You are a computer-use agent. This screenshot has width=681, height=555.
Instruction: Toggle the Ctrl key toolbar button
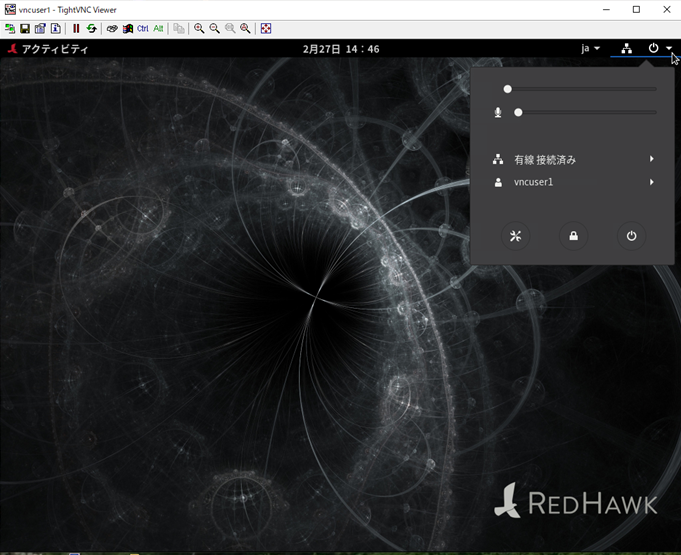pyautogui.click(x=142, y=29)
